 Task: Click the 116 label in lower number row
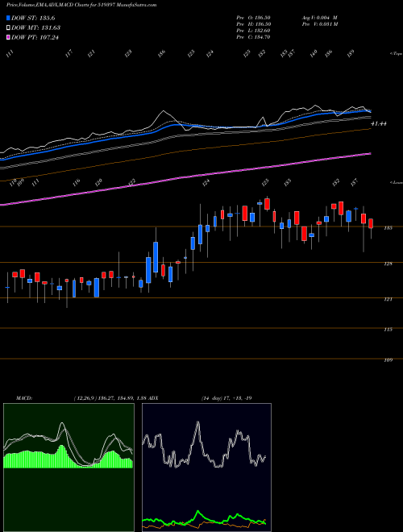[77, 182]
